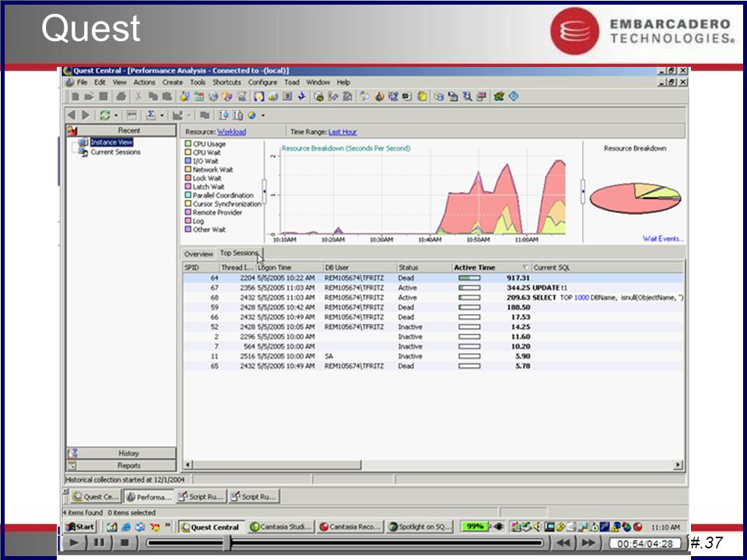This screenshot has height=560, width=747.
Task: Toggle the Remote Provider legend box
Action: click(x=188, y=212)
